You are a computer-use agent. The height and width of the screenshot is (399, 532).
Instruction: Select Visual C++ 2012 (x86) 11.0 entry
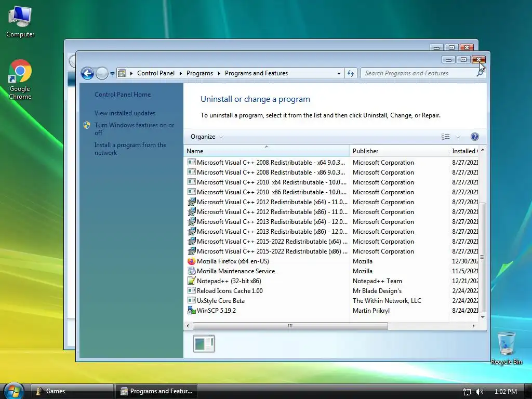pos(272,212)
